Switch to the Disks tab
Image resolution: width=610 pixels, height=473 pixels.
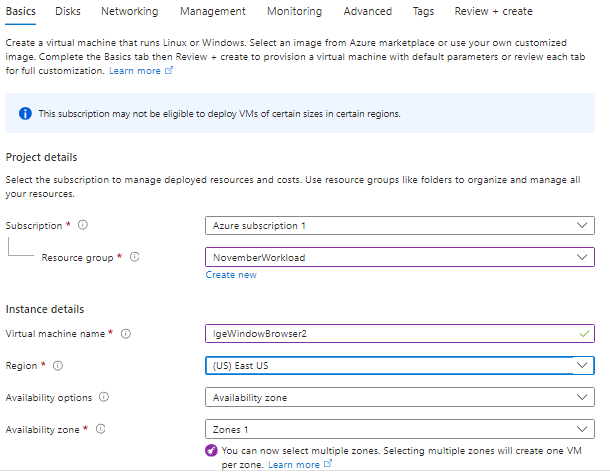pyautogui.click(x=69, y=12)
